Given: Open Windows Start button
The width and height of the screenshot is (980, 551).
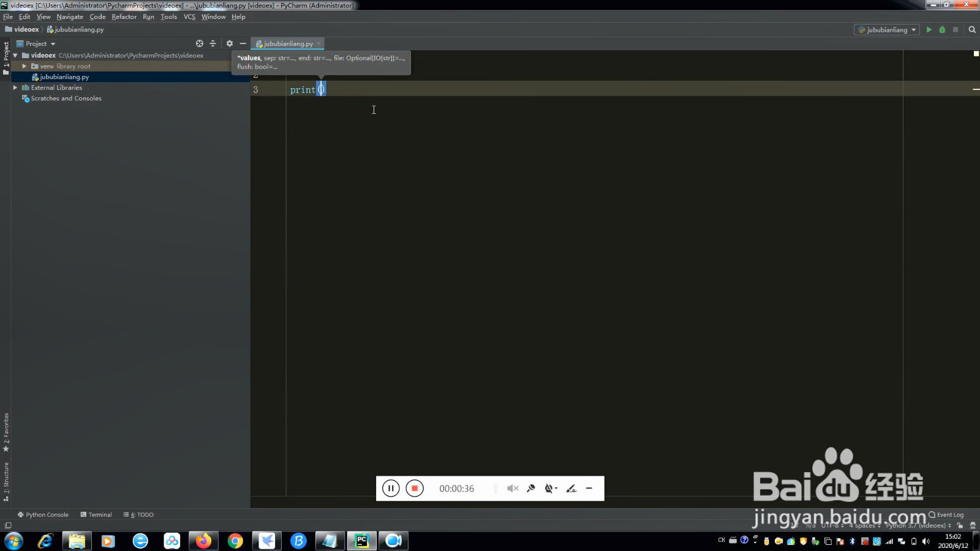Looking at the screenshot, I should [13, 541].
